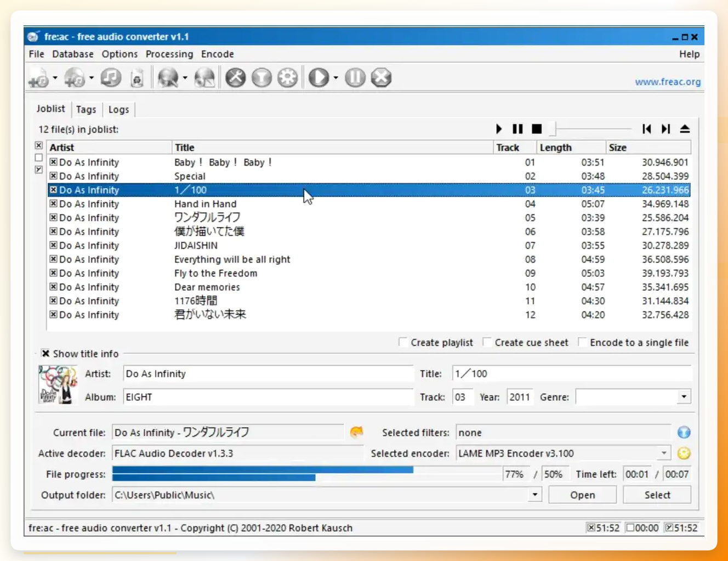Sort joblist by Length column header
Image resolution: width=728 pixels, height=561 pixels.
point(571,148)
